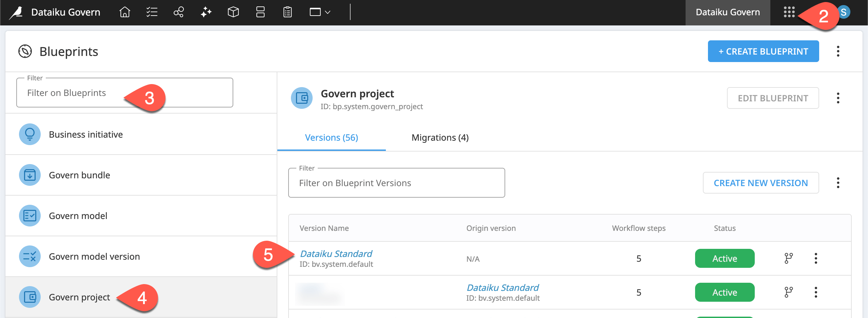Switch to the Migrations tab
This screenshot has width=868, height=318.
click(x=440, y=138)
